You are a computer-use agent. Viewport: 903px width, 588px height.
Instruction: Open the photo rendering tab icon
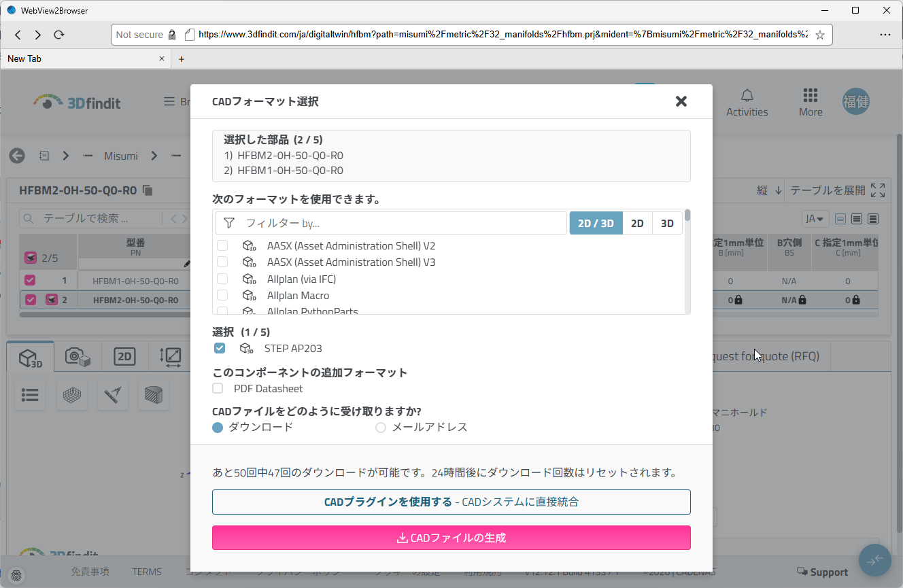click(x=78, y=357)
